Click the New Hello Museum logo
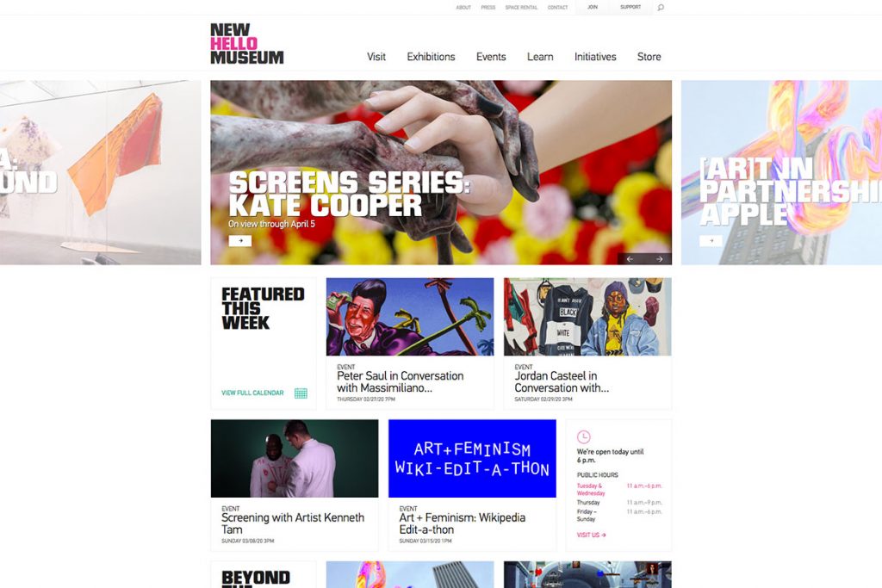This screenshot has width=882, height=588. (x=247, y=44)
